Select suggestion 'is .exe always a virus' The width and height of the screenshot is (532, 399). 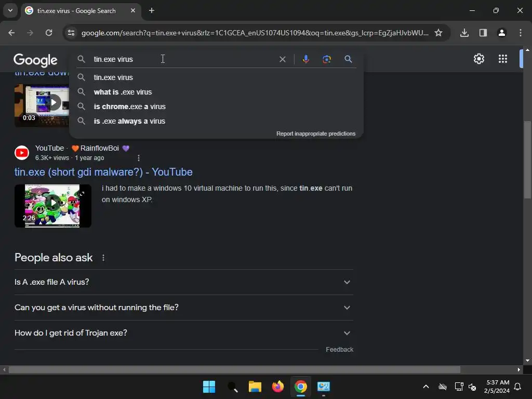tap(216, 121)
